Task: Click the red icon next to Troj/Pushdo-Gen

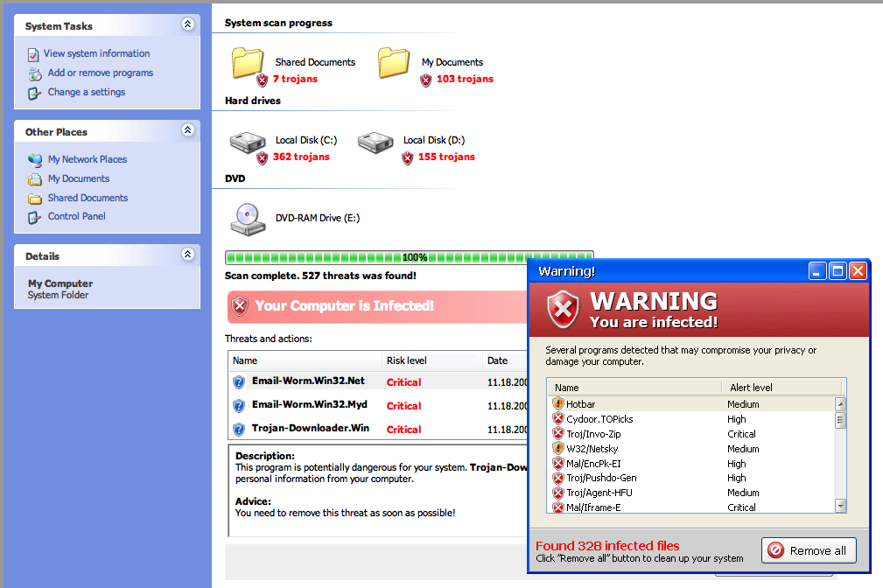Action: click(x=558, y=478)
